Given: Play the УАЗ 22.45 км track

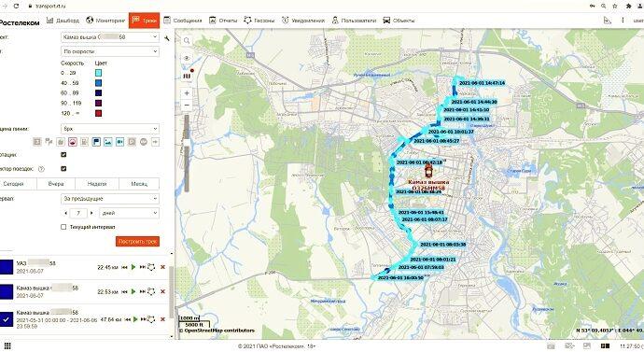Looking at the screenshot, I should point(133,267).
